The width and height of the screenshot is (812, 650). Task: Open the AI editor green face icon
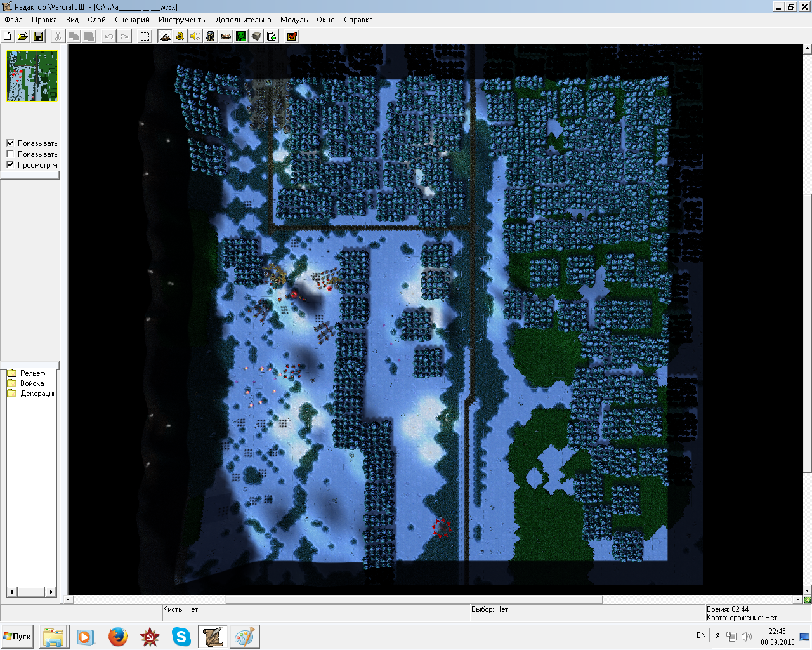click(241, 36)
